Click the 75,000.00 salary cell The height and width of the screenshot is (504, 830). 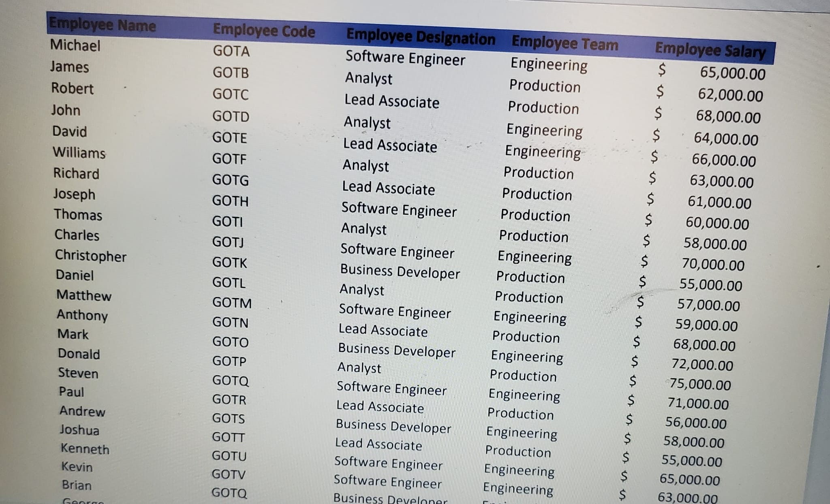point(700,384)
